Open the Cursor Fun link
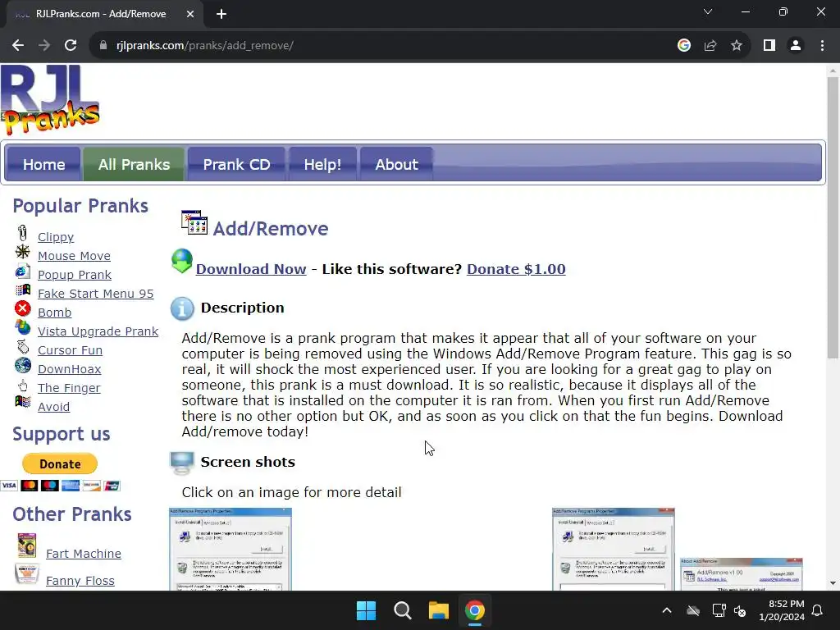Image resolution: width=840 pixels, height=630 pixels. [71, 350]
